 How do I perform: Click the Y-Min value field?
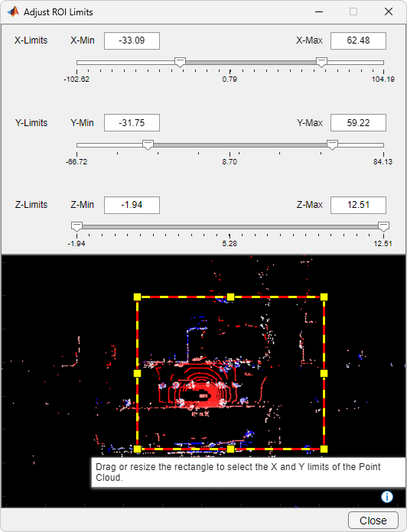132,123
